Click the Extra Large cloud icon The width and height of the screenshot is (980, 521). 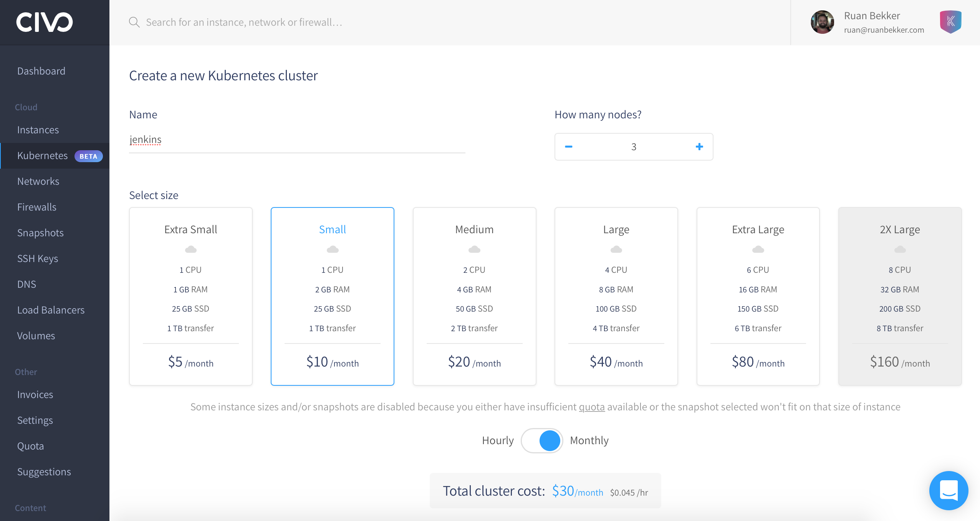758,250
